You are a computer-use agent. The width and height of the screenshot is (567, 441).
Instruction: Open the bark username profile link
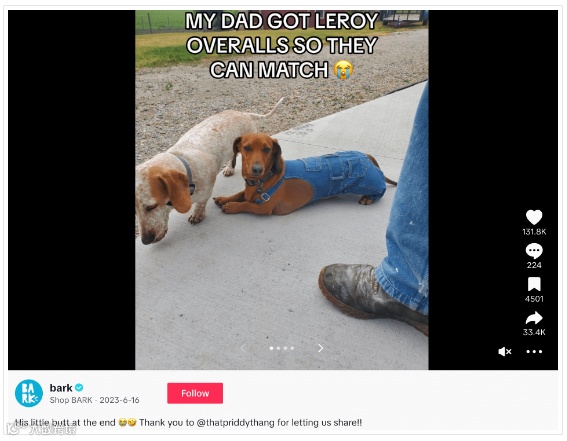(61, 388)
